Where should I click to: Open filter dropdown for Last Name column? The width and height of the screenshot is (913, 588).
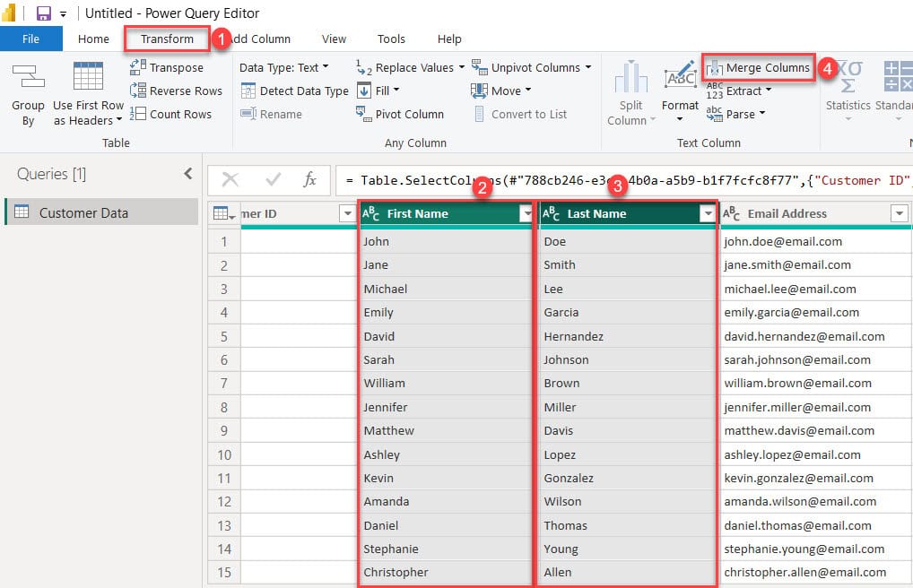click(x=708, y=213)
